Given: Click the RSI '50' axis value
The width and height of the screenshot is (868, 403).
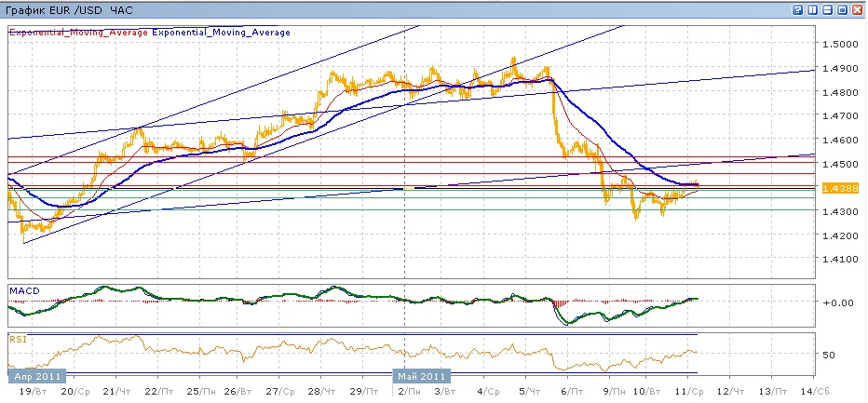Looking at the screenshot, I should click(831, 355).
